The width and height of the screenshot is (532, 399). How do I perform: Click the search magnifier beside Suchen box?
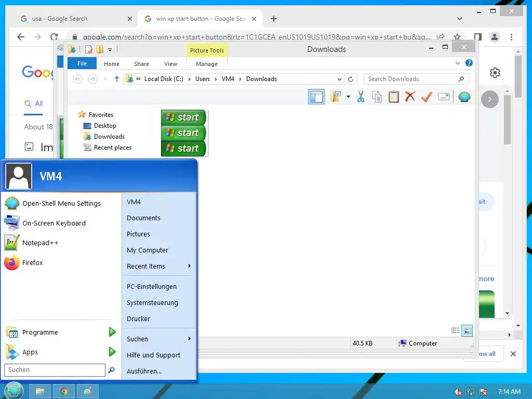coord(111,370)
